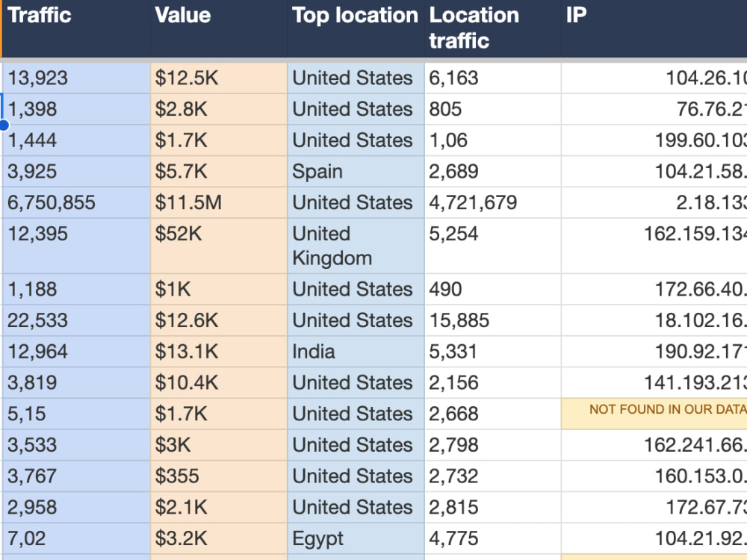Click the Location traffic header cell

point(492,28)
